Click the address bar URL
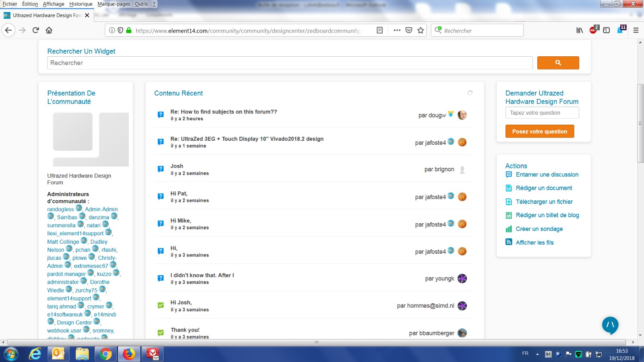 (x=248, y=31)
